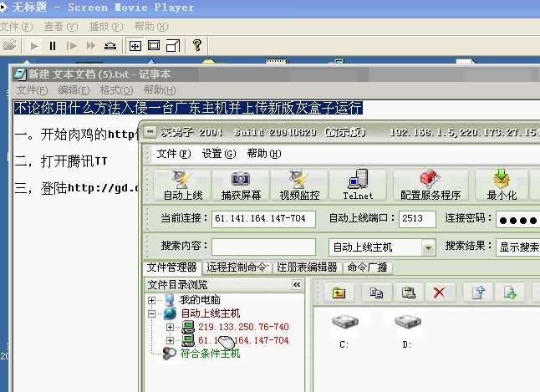Click the fast forward playback icon
This screenshot has height=392, width=540.
pos(90,45)
